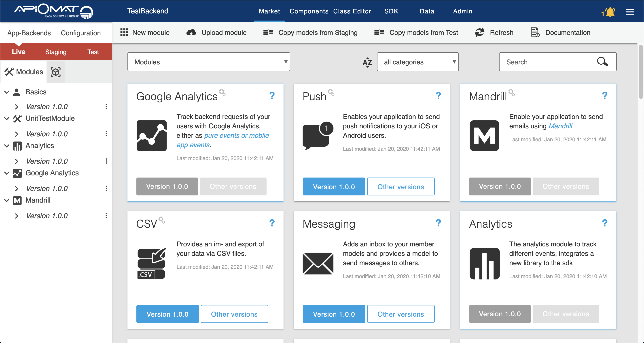Open the Configuration tab
This screenshot has width=644, height=343.
click(x=81, y=33)
